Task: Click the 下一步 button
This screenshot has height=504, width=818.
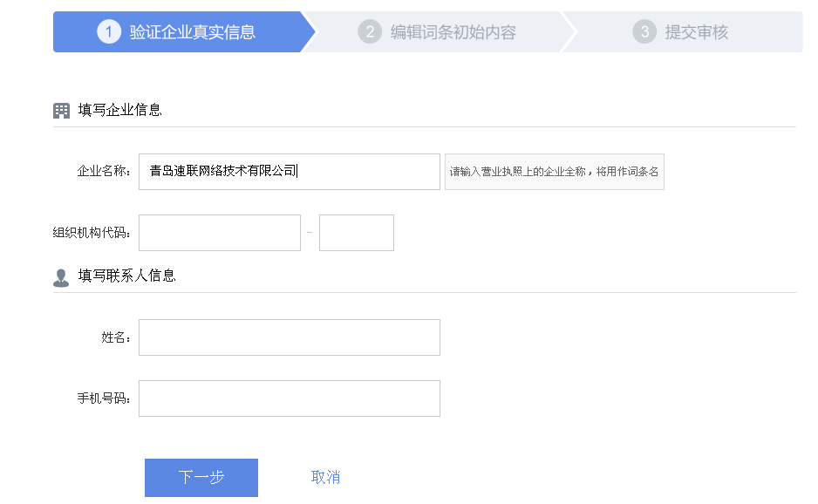Action: [201, 477]
